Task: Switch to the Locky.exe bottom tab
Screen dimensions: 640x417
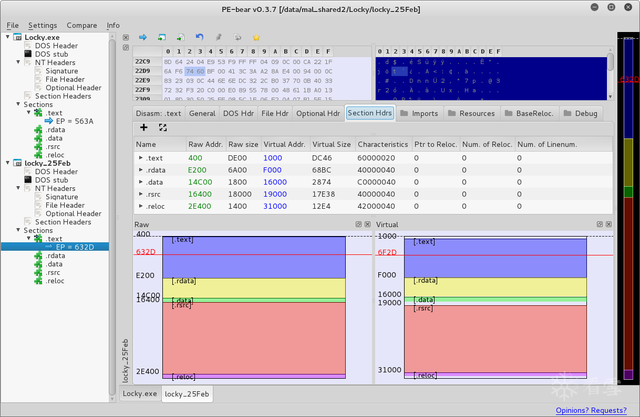Action: coord(140,394)
